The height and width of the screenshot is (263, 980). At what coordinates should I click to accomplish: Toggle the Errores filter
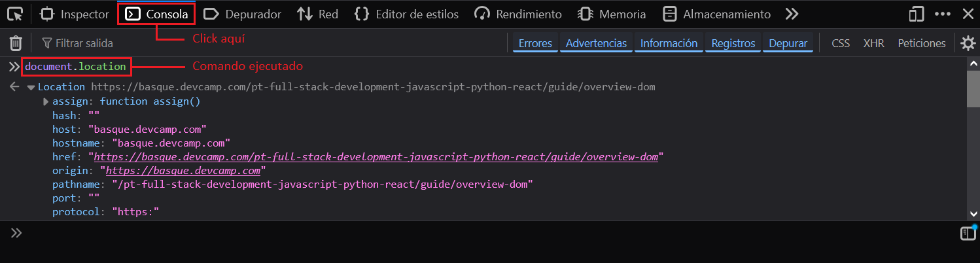click(535, 43)
